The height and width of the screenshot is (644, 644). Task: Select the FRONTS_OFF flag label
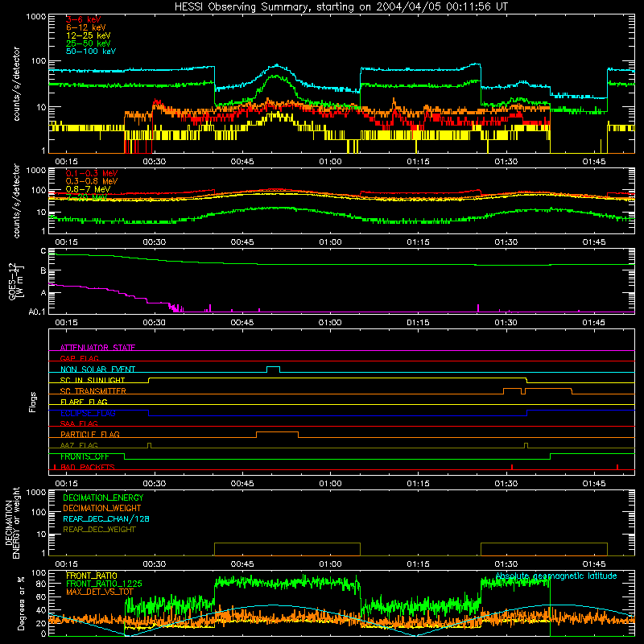(x=85, y=456)
